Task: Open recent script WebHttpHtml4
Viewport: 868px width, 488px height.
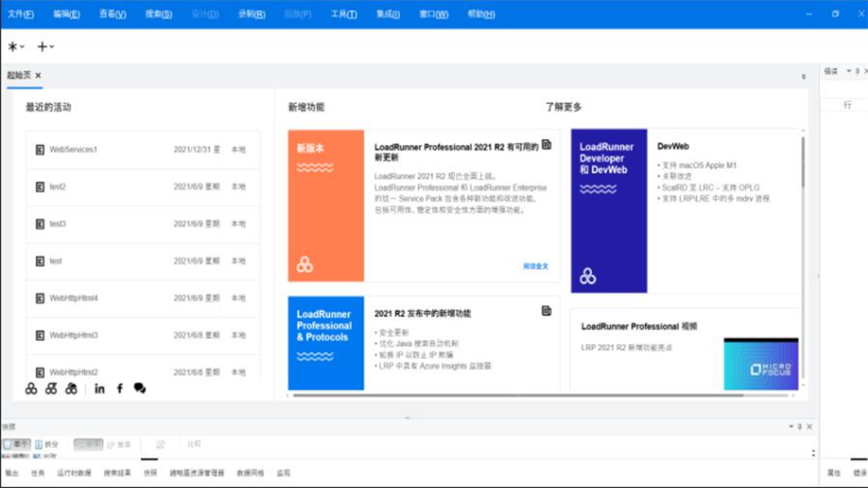Action: click(143, 298)
